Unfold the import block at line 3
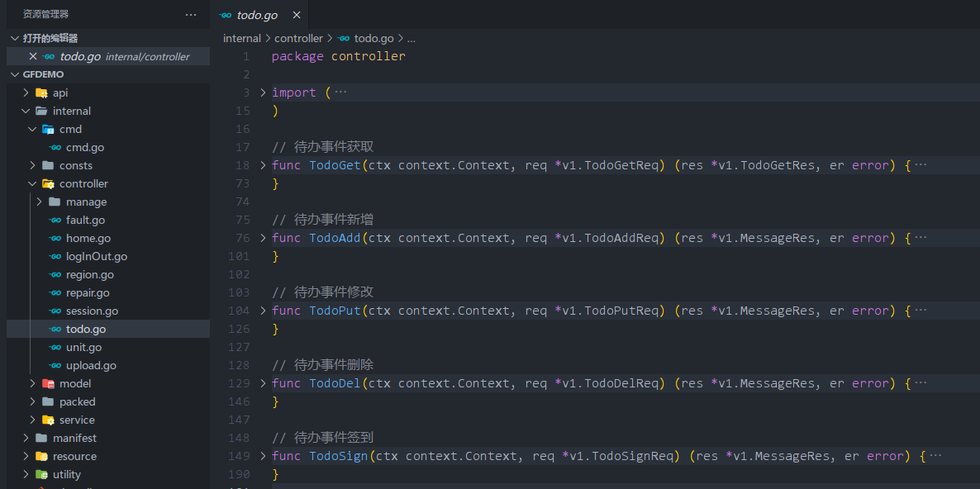Viewport: 980px width, 489px height. (263, 93)
